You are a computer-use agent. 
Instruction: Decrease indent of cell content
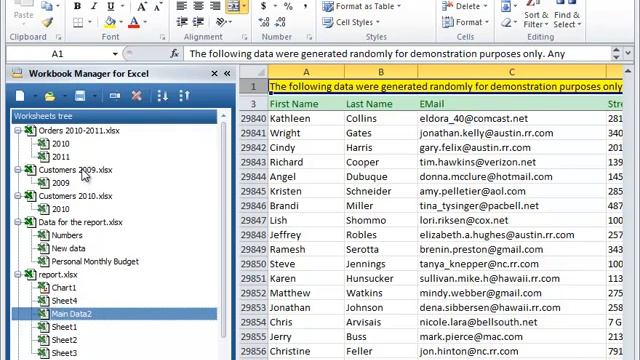[x=182, y=22]
